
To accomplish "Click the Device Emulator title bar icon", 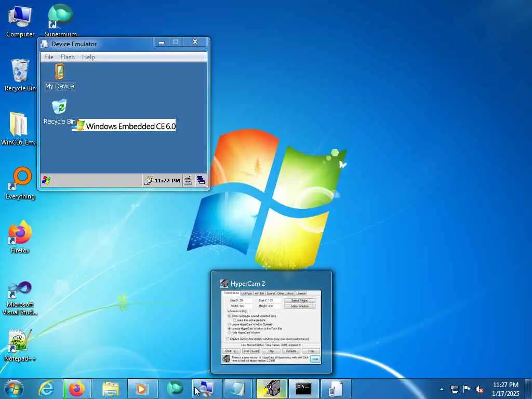I will [44, 44].
